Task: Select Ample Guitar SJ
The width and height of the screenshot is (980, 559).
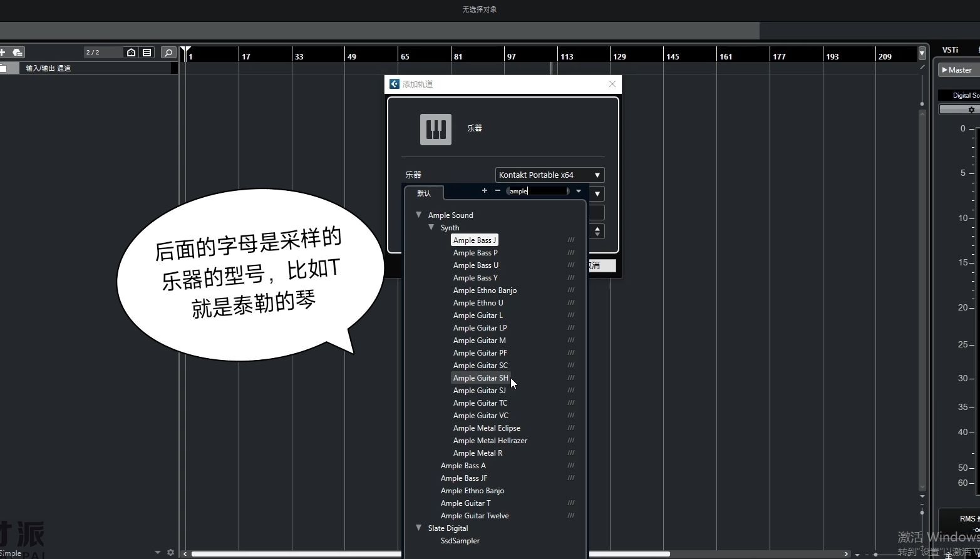Action: tap(479, 390)
